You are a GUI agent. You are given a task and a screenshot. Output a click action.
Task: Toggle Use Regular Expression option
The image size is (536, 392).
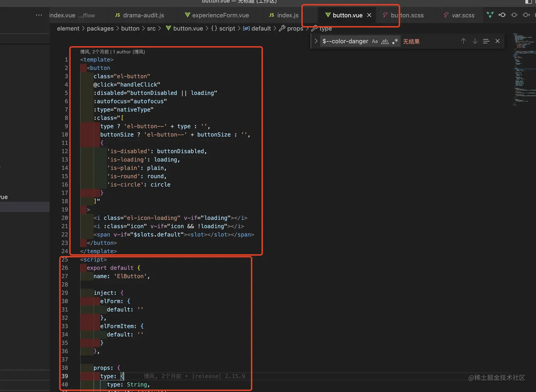pyautogui.click(x=395, y=41)
